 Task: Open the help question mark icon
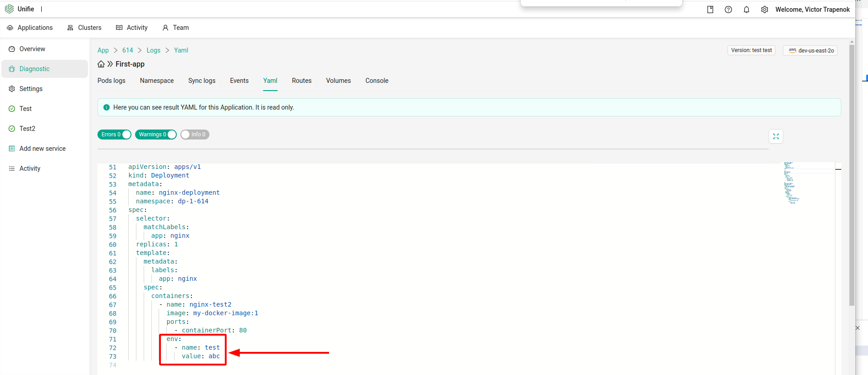point(728,10)
